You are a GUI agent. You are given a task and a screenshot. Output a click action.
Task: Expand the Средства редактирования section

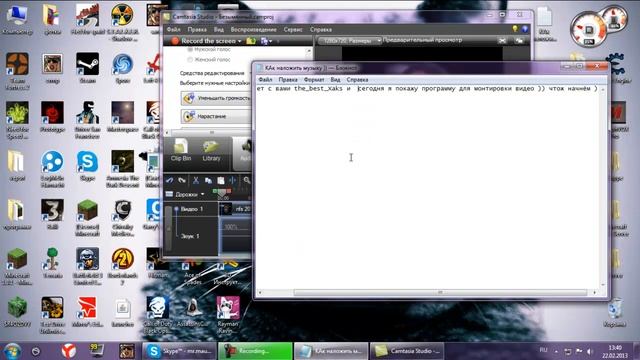tap(212, 73)
